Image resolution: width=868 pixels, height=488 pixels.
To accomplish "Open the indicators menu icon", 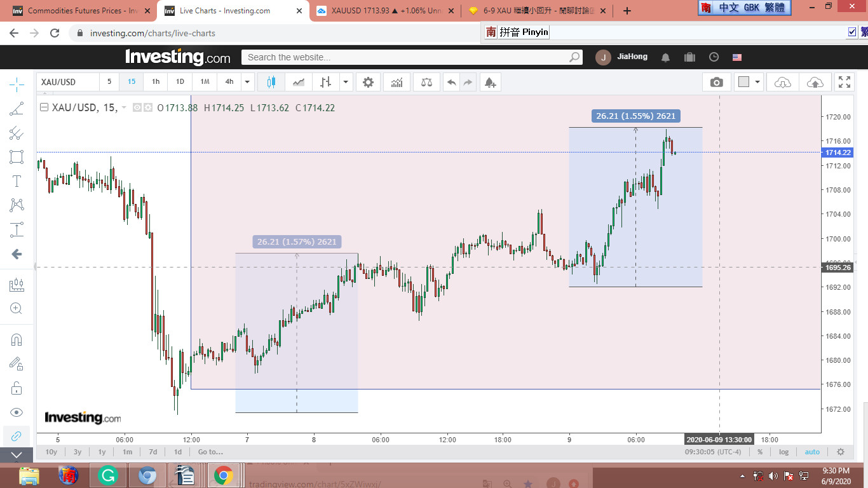I will point(397,82).
